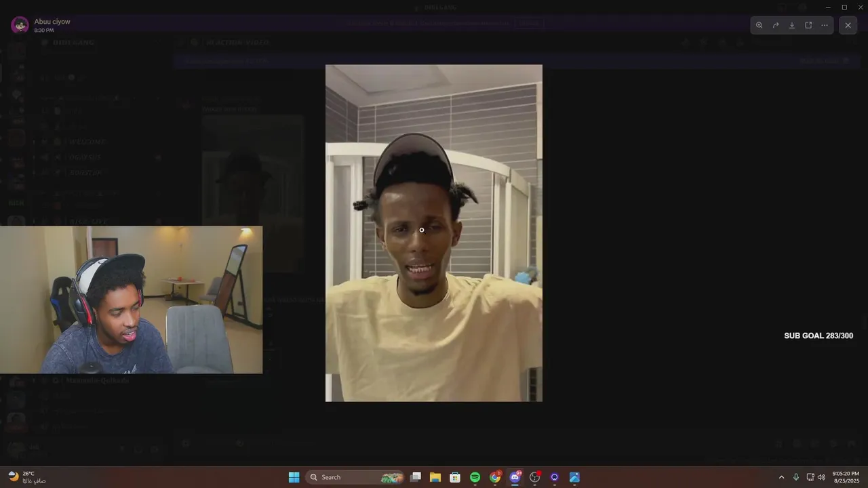Click the forward arrow icon in viewer toolbar
This screenshot has width=868, height=488.
click(x=776, y=25)
